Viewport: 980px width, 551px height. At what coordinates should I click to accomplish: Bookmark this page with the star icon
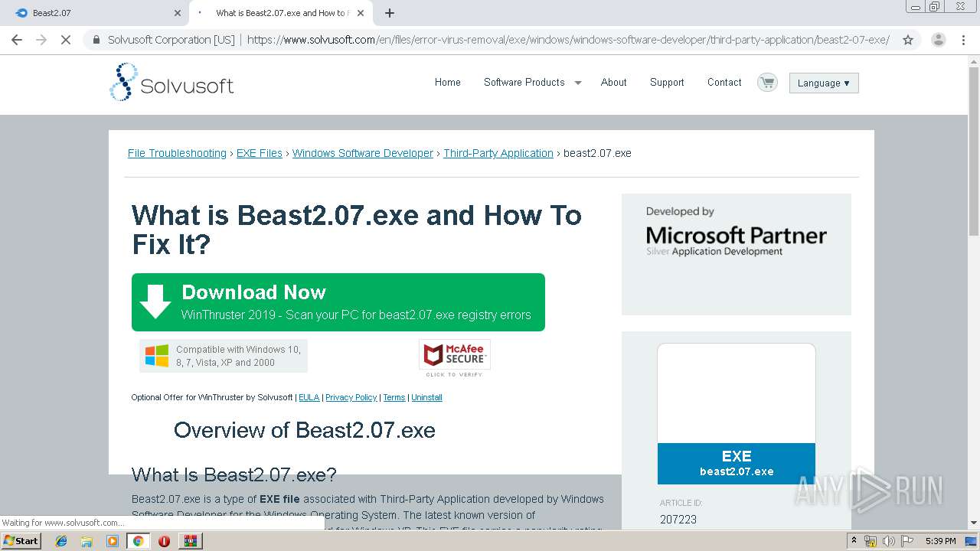pos(908,40)
